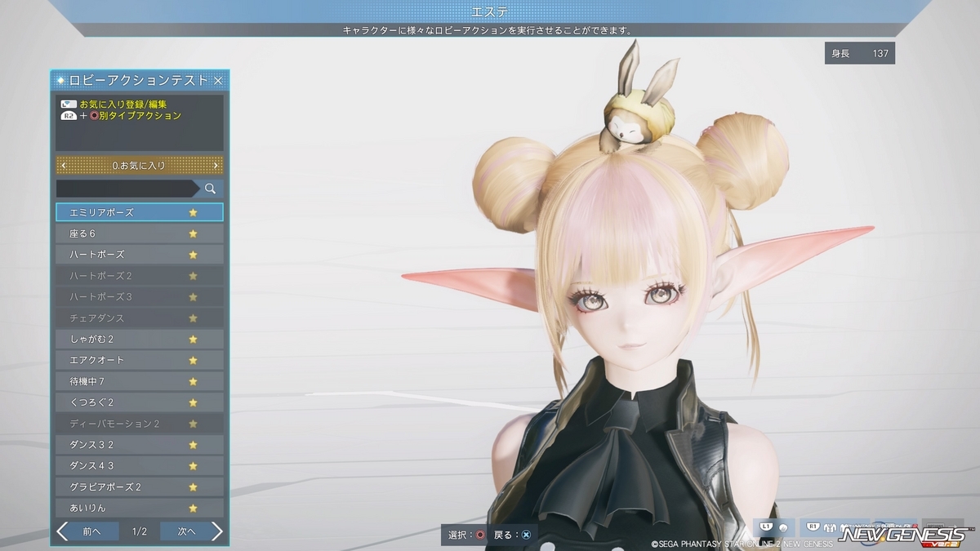980x551 pixels.
Task: Select the ハートポーズ lobby action
Action: click(x=140, y=255)
